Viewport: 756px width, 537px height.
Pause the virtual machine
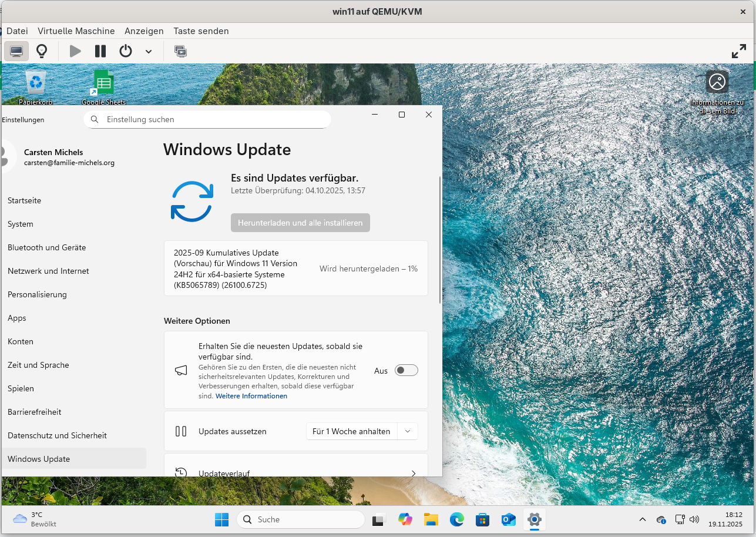click(x=100, y=51)
